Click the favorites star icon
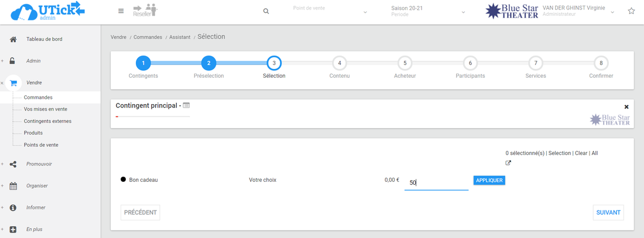The image size is (644, 238). pos(631,11)
